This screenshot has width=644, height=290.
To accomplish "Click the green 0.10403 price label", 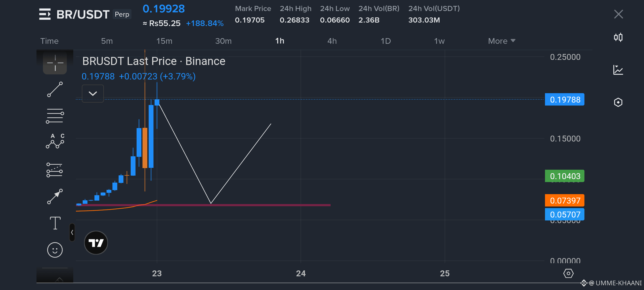I will (x=565, y=176).
